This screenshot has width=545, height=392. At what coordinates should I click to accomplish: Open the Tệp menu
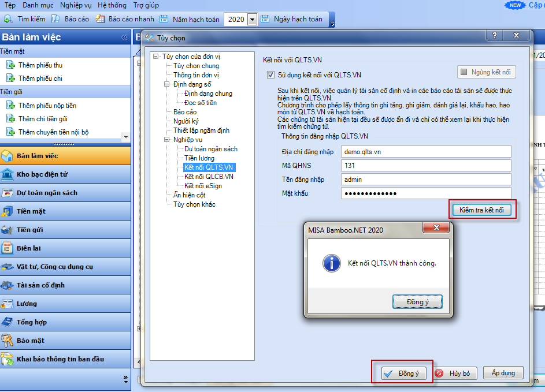point(10,5)
